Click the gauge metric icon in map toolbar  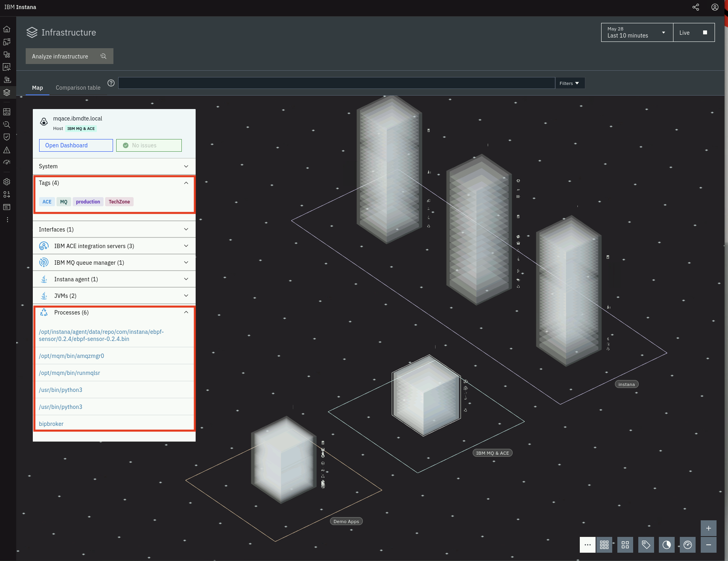pyautogui.click(x=688, y=545)
